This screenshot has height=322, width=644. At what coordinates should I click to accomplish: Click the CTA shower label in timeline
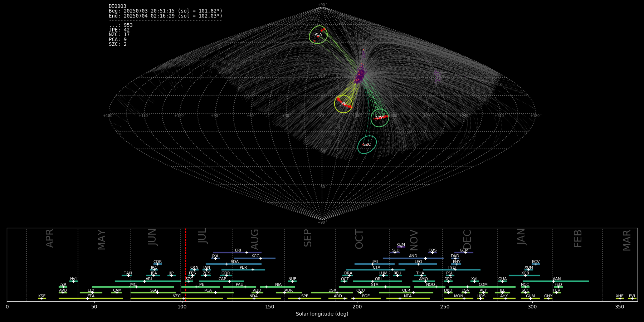coord(376,267)
